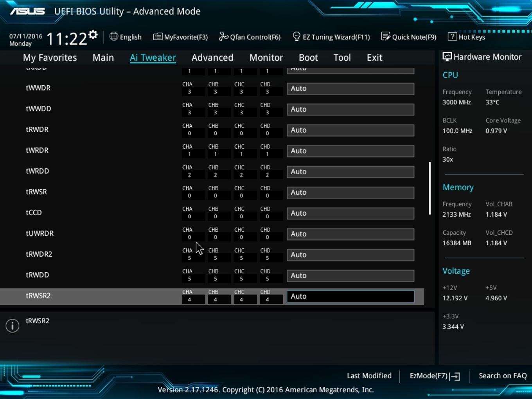The width and height of the screenshot is (532, 399).
Task: Select the tWRDD row label
Action: (37, 171)
